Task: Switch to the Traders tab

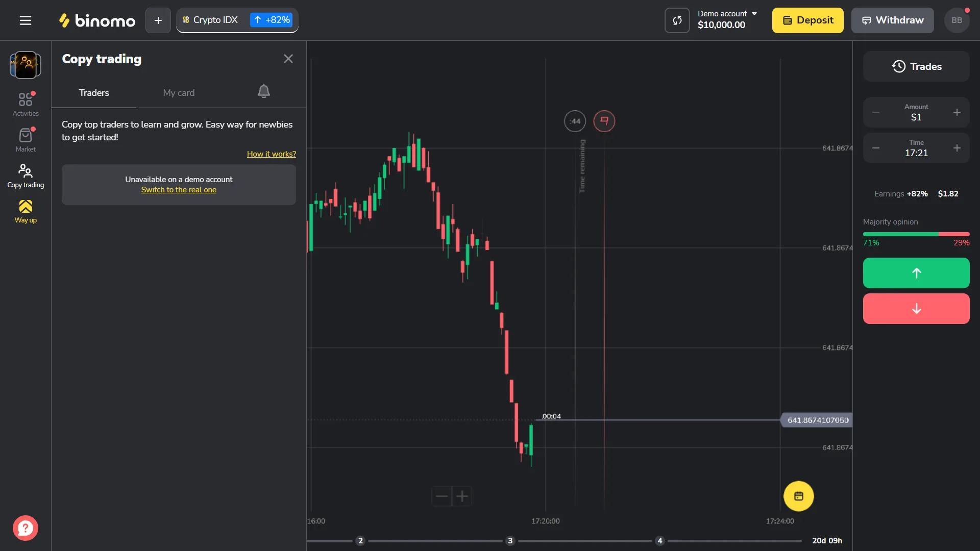Action: coord(94,93)
